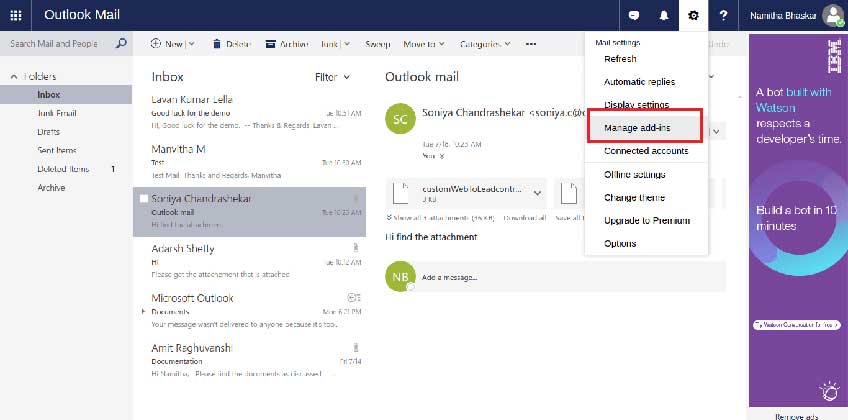
Task: Expand the Junk dropdown arrow
Action: (347, 44)
